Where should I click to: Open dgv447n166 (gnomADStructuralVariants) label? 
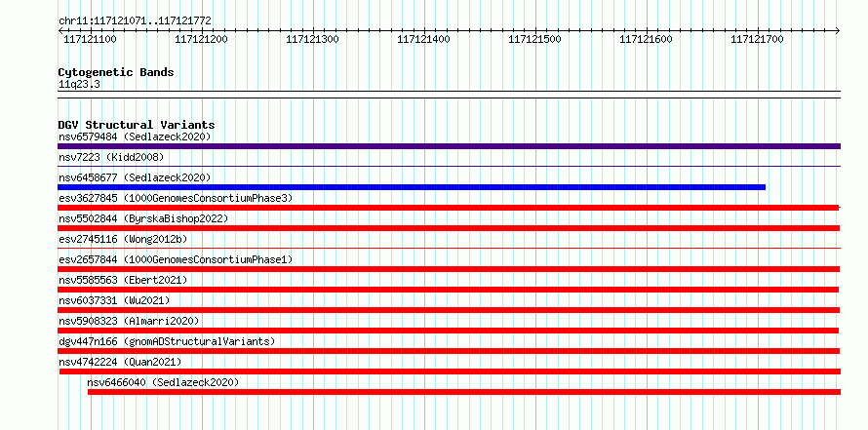coord(167,341)
